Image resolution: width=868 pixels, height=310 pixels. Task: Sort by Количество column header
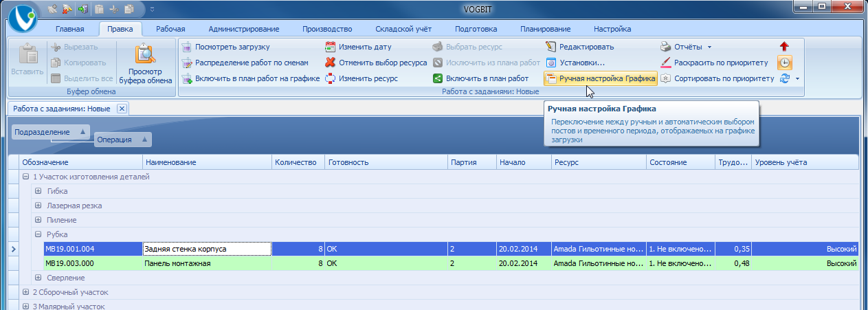pyautogui.click(x=298, y=162)
